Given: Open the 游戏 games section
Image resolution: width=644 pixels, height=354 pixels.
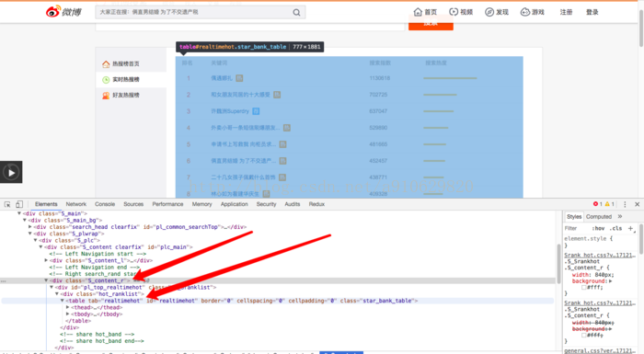Looking at the screenshot, I should pyautogui.click(x=533, y=12).
